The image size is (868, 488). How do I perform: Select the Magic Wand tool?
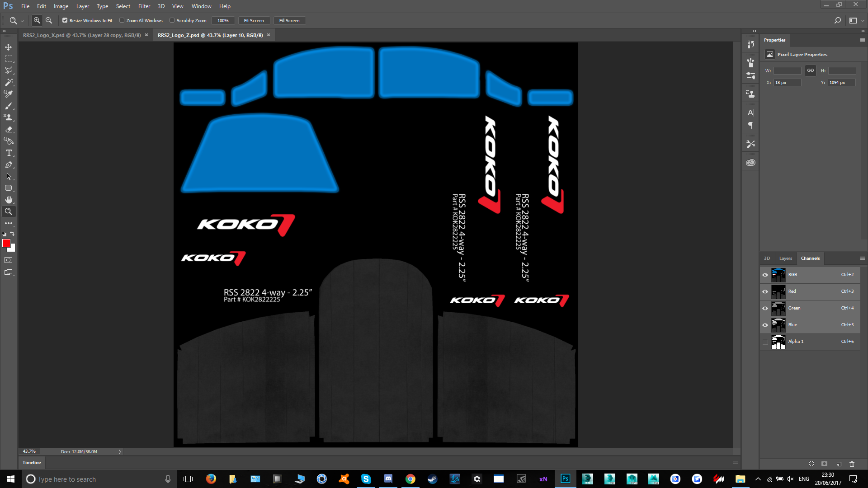pos(9,82)
